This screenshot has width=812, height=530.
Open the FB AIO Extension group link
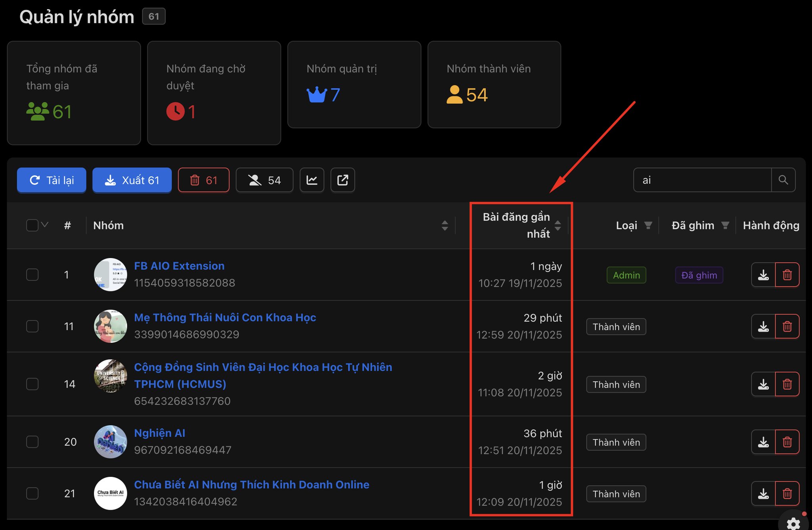coord(179,266)
